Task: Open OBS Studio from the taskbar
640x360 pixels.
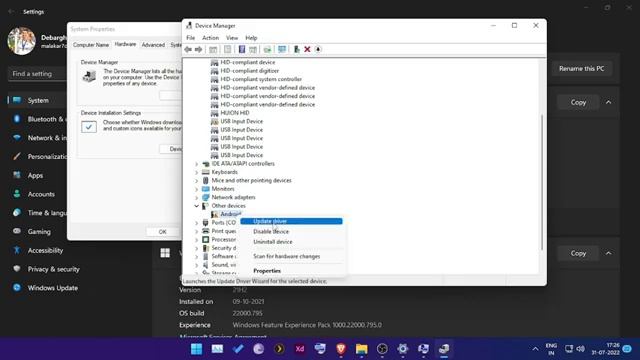Action: [382, 349]
